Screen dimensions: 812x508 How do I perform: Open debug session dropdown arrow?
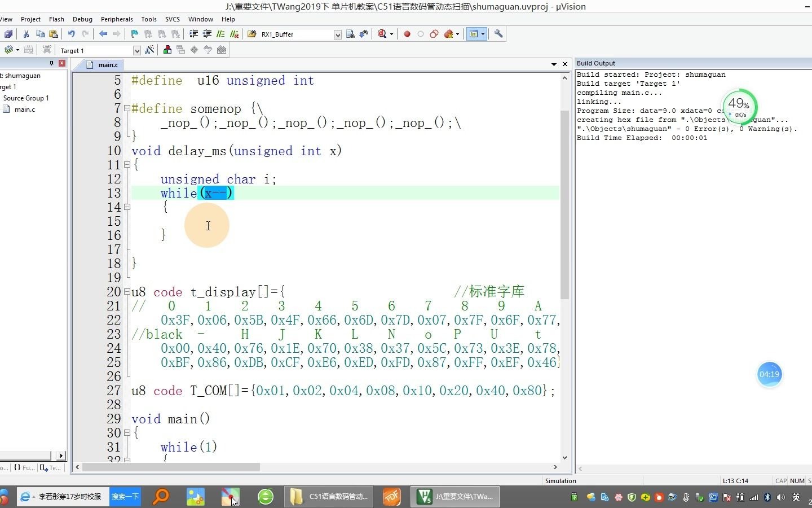point(391,34)
